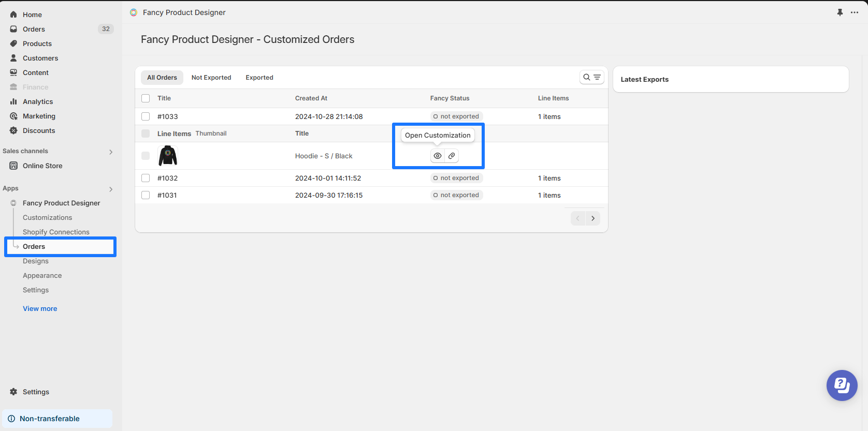This screenshot has height=431, width=868.
Task: Open Settings under Fancy Product Designer
Action: click(x=36, y=290)
